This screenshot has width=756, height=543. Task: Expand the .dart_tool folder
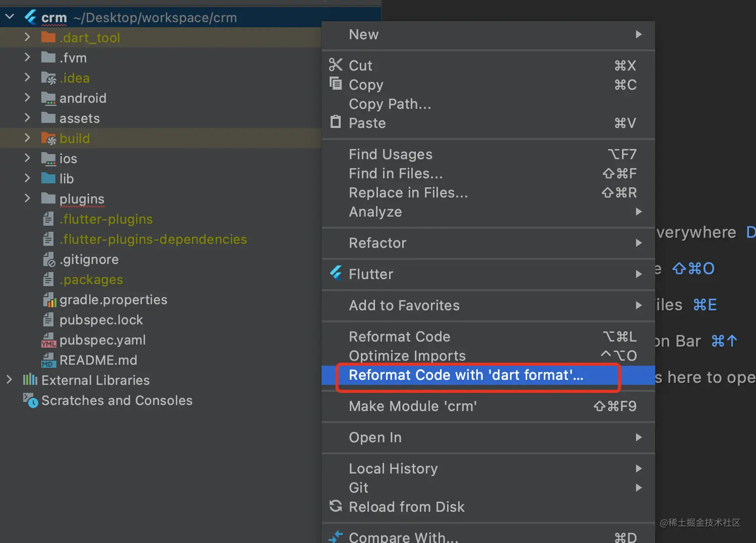[27, 37]
